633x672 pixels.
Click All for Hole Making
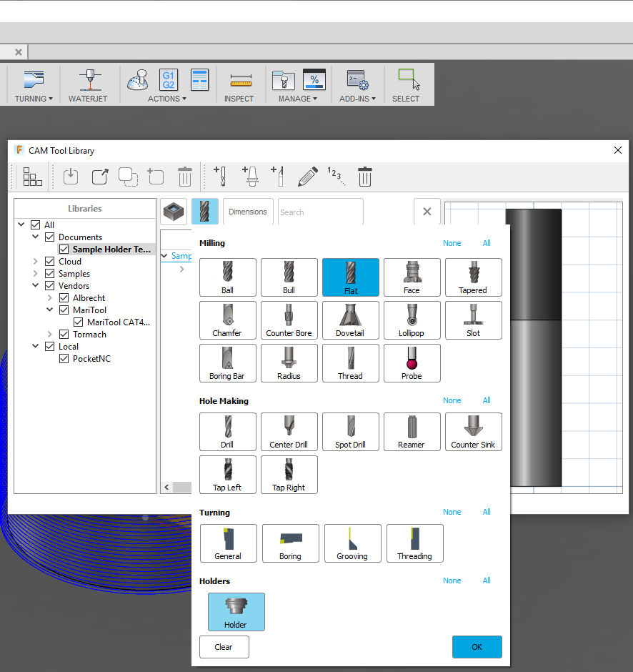click(x=487, y=400)
